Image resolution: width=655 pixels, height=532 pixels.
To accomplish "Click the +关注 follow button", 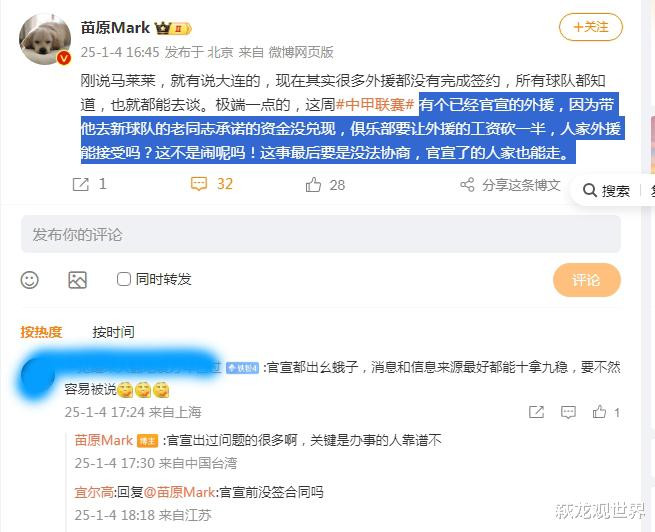I will (591, 27).
